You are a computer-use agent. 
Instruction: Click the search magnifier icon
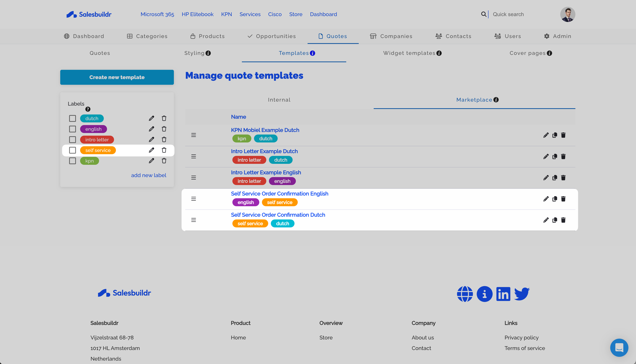pos(484,14)
